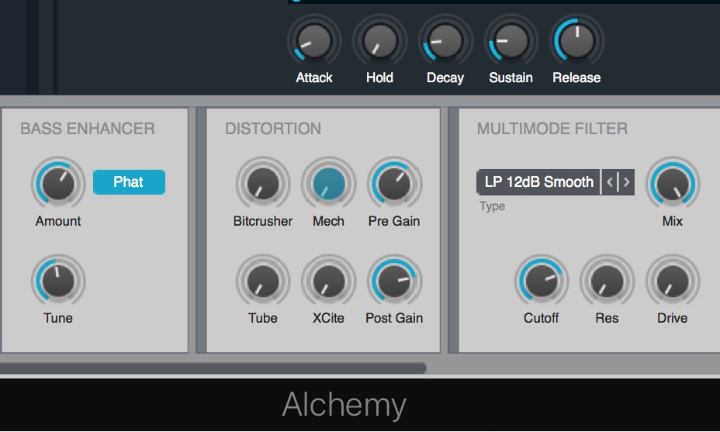Click the Type label under filter menu
The image size is (720, 432).
(492, 207)
